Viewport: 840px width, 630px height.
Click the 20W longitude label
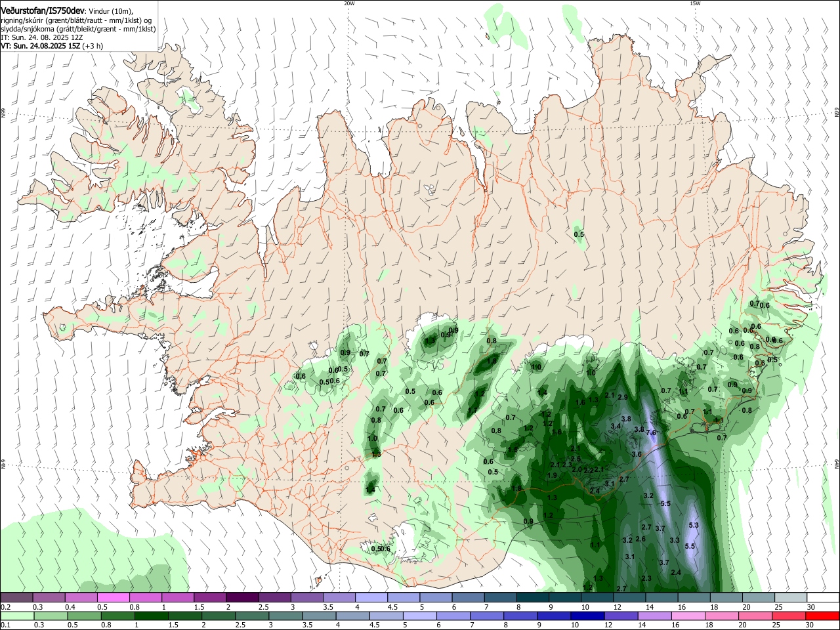click(350, 3)
